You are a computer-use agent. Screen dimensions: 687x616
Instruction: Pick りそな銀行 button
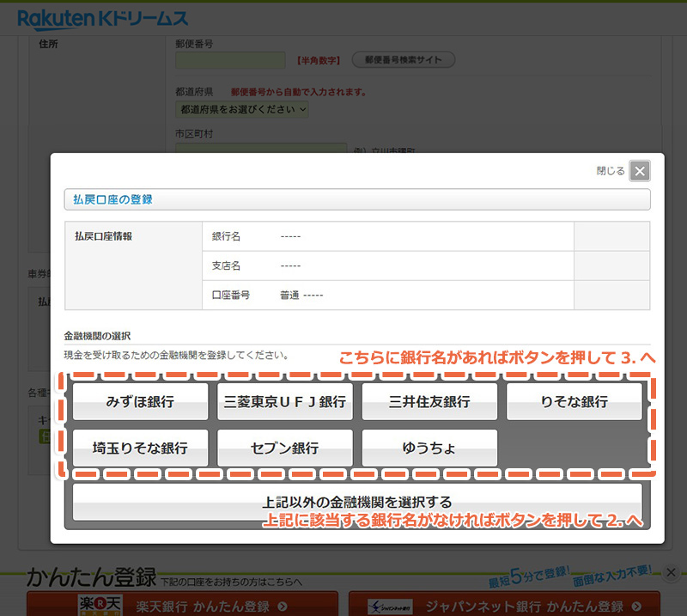pyautogui.click(x=575, y=401)
